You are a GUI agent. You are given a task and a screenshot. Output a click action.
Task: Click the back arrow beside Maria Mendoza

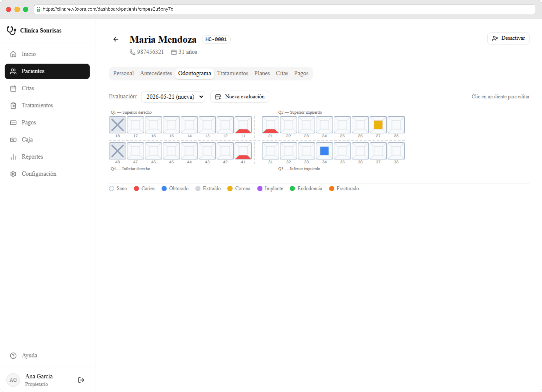coord(116,40)
